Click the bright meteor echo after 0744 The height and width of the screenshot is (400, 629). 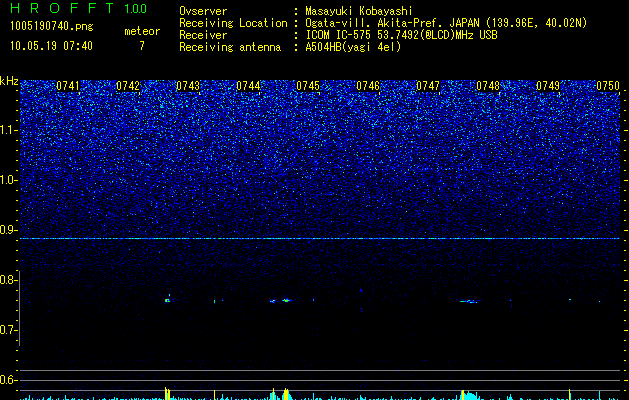click(286, 300)
